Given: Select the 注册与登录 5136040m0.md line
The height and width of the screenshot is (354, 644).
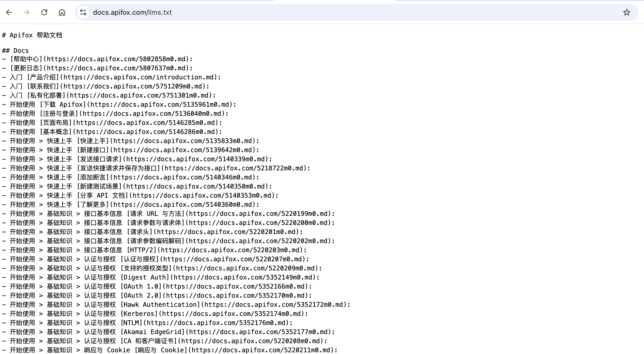Looking at the screenshot, I should (x=115, y=114).
